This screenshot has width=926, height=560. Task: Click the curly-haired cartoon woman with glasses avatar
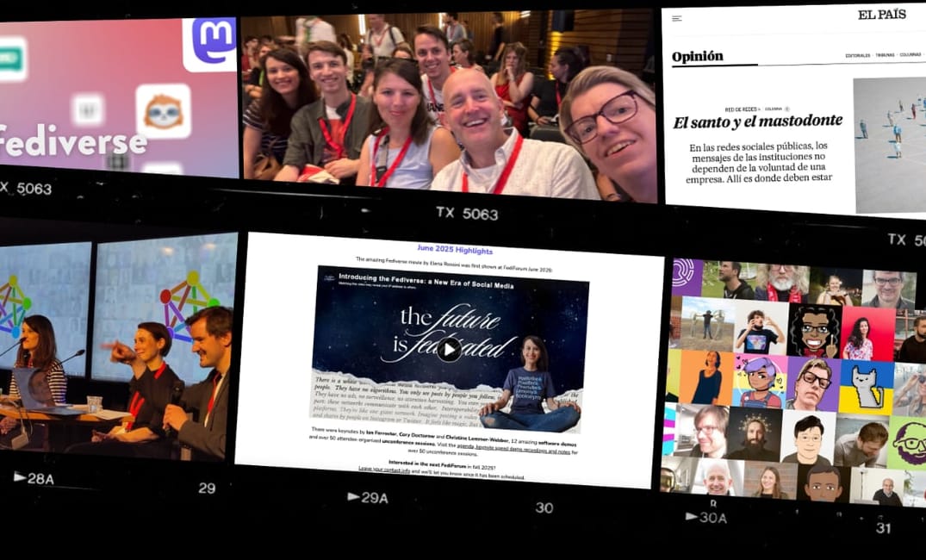point(814,332)
